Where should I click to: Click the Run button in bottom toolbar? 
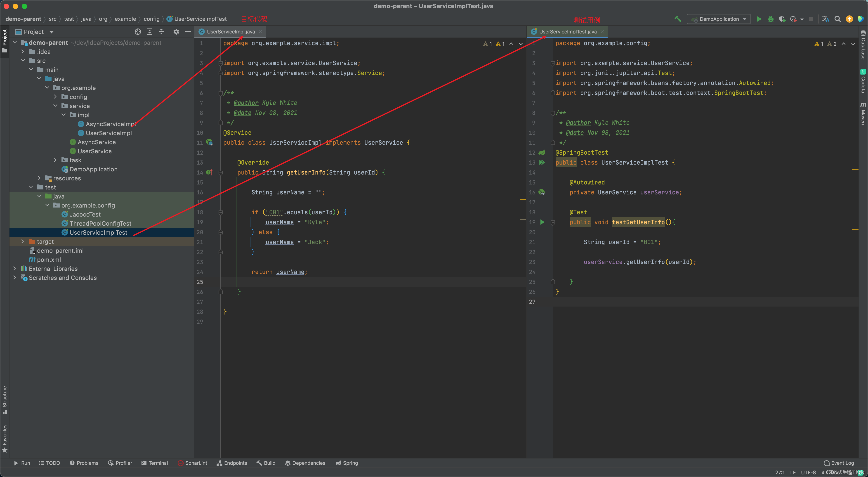[x=22, y=463]
